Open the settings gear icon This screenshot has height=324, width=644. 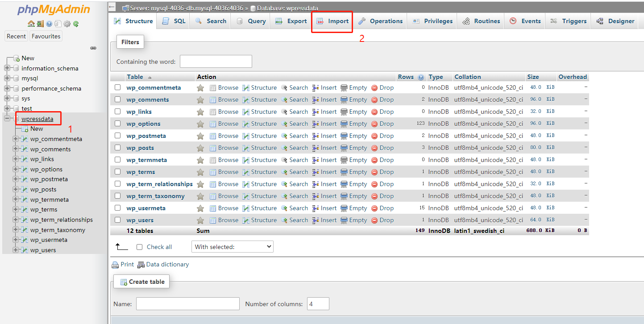(x=67, y=24)
